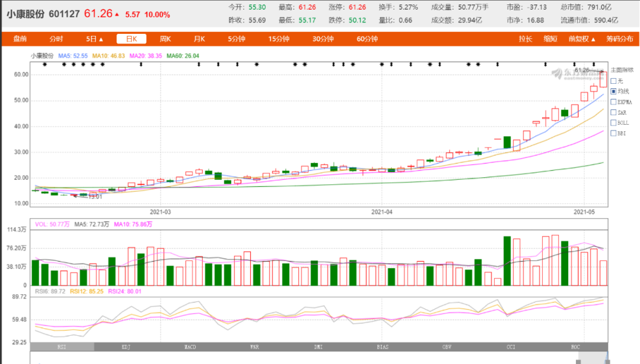Click the stock name 小康股份 in header
The width and height of the screenshot is (640, 364).
tap(26, 14)
